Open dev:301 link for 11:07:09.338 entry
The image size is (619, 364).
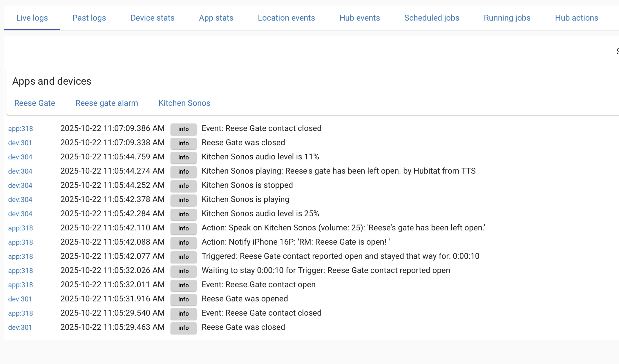[x=20, y=143]
